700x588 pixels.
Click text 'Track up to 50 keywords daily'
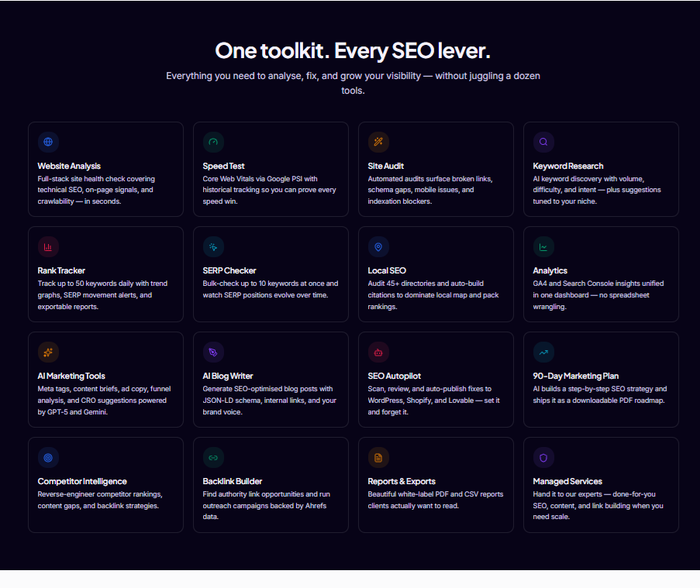point(85,284)
